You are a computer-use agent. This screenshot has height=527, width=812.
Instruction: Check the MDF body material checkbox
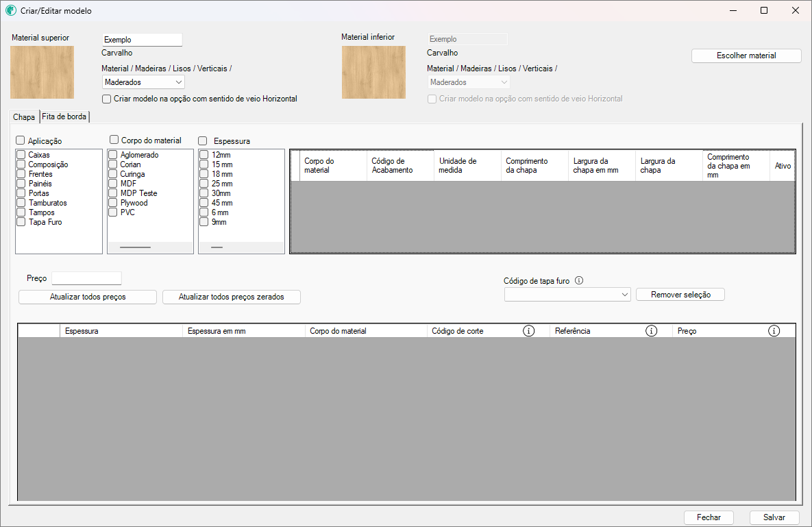click(x=113, y=184)
